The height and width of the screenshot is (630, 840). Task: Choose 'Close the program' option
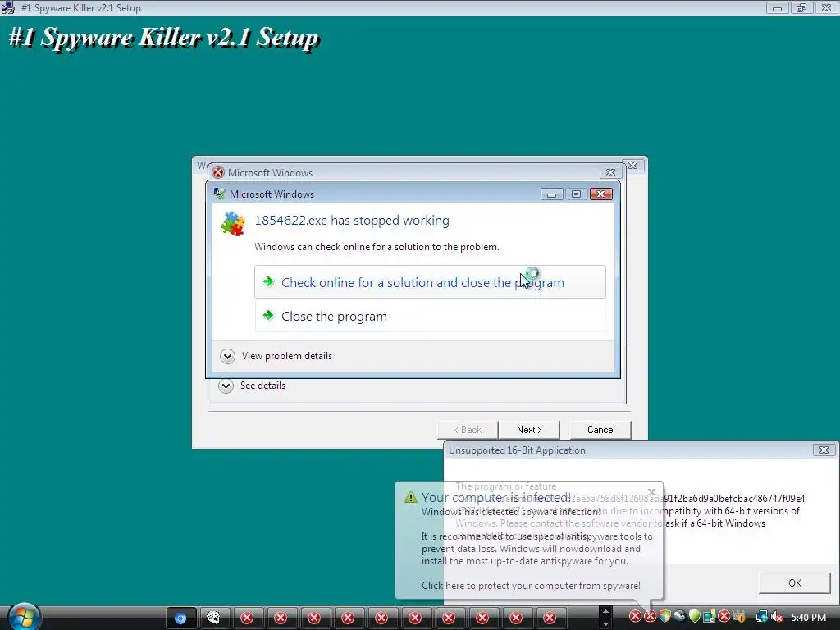[430, 316]
